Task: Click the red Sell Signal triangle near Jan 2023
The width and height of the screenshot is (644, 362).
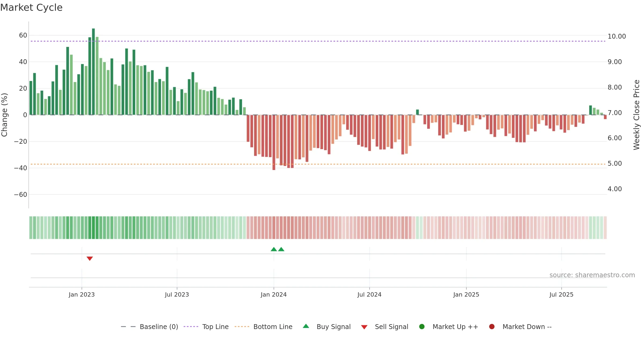Action: pos(90,258)
